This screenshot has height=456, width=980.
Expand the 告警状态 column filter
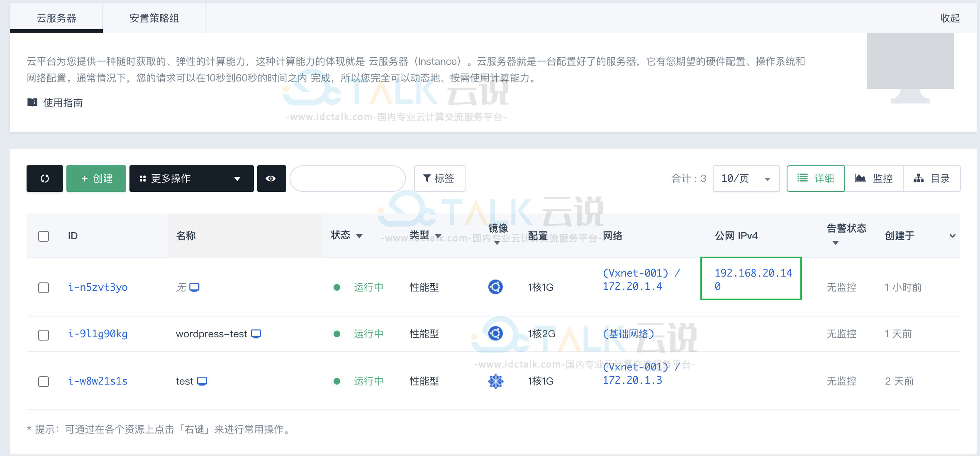(x=836, y=243)
